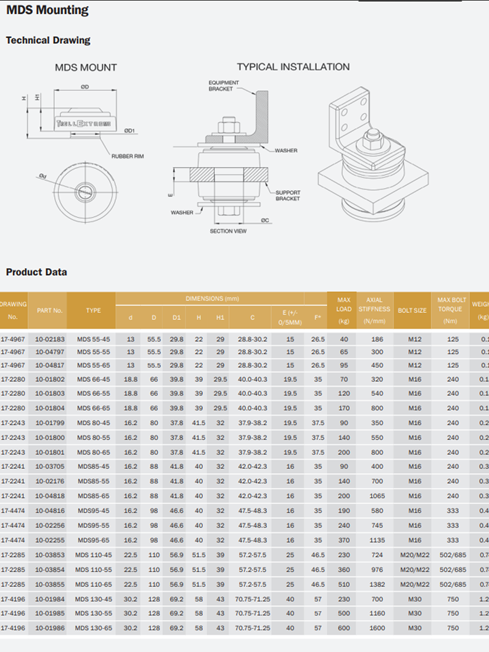
Task: Click max load value 510
Action: pyautogui.click(x=344, y=584)
